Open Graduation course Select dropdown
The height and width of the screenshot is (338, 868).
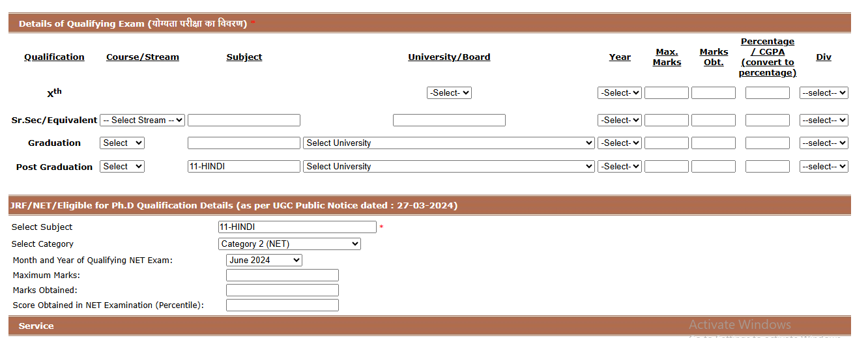coord(122,143)
